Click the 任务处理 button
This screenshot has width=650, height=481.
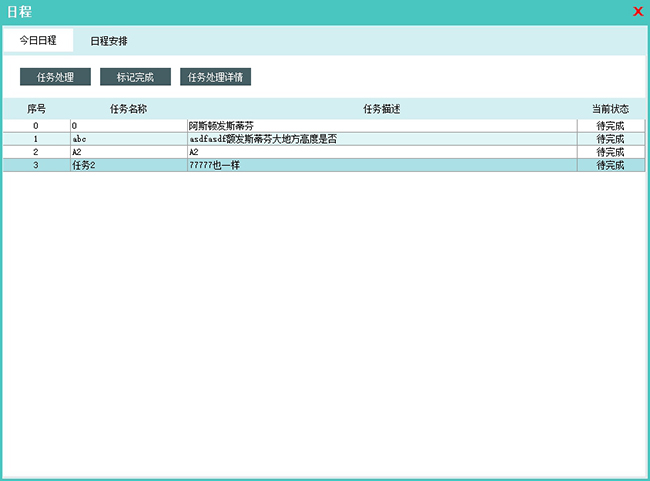[x=55, y=77]
